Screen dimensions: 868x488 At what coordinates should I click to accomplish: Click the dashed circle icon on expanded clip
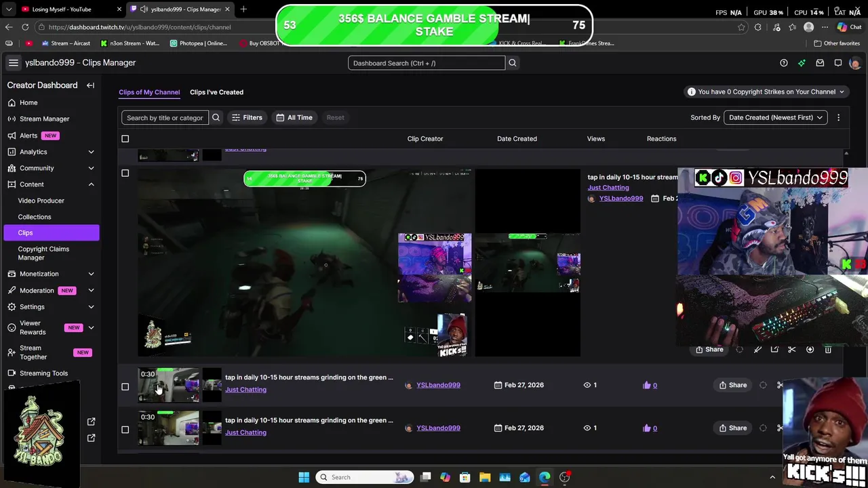(740, 350)
